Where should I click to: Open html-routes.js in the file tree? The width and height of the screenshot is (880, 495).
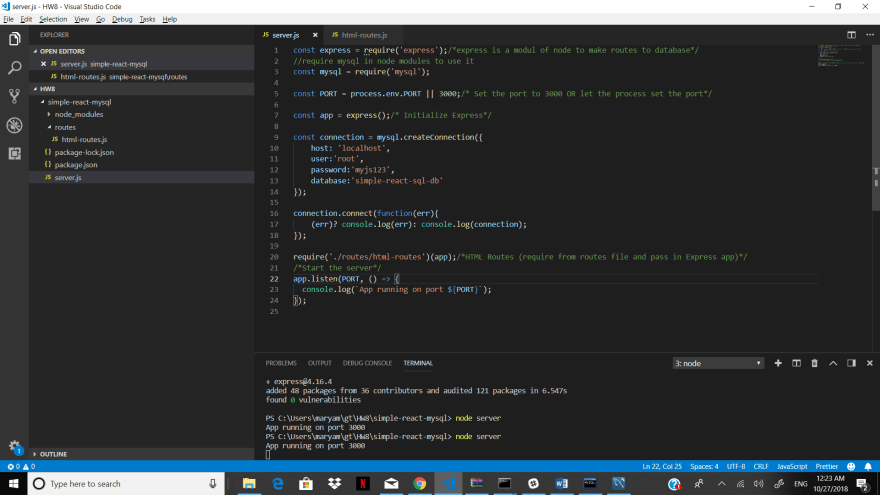84,140
